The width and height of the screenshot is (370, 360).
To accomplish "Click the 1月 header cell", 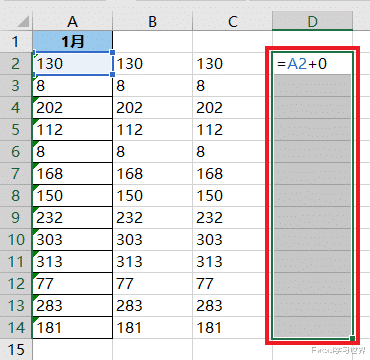I will pyautogui.click(x=72, y=41).
